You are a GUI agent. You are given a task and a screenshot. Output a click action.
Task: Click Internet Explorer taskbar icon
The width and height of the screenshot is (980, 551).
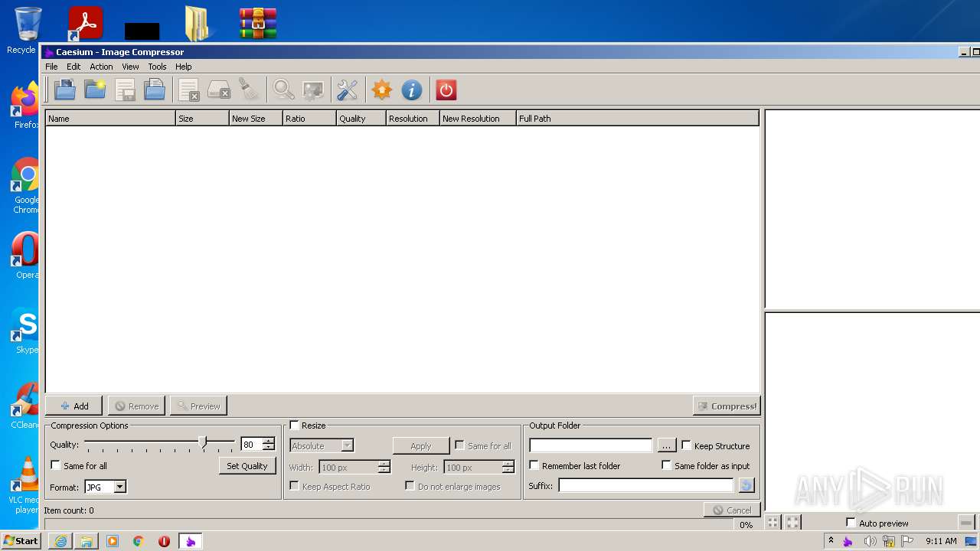click(60, 541)
